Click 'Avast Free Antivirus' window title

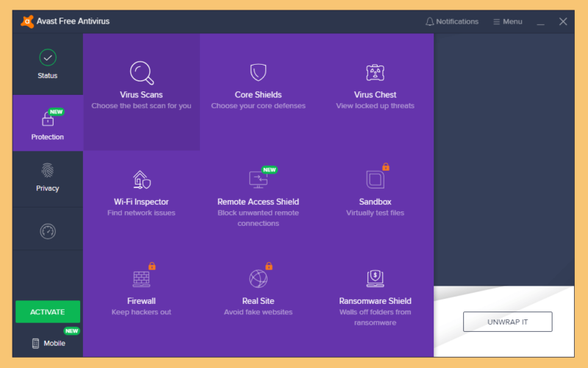pyautogui.click(x=73, y=21)
